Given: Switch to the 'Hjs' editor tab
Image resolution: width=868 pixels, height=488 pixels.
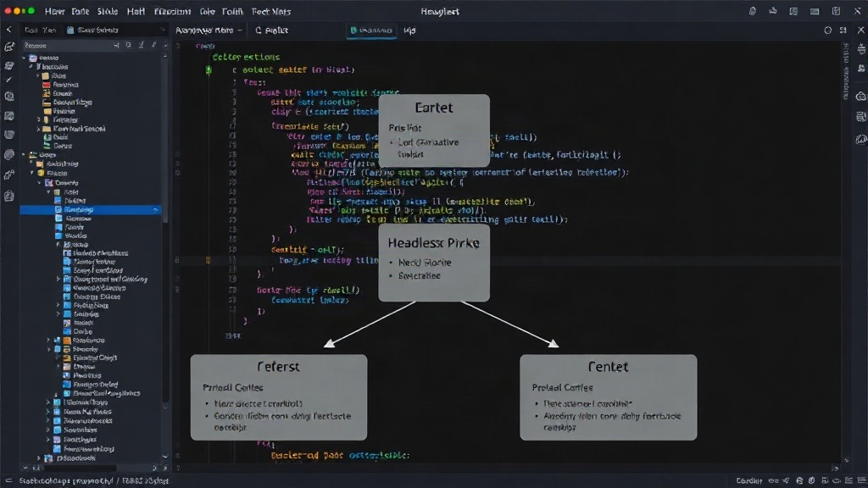Looking at the screenshot, I should [x=409, y=30].
